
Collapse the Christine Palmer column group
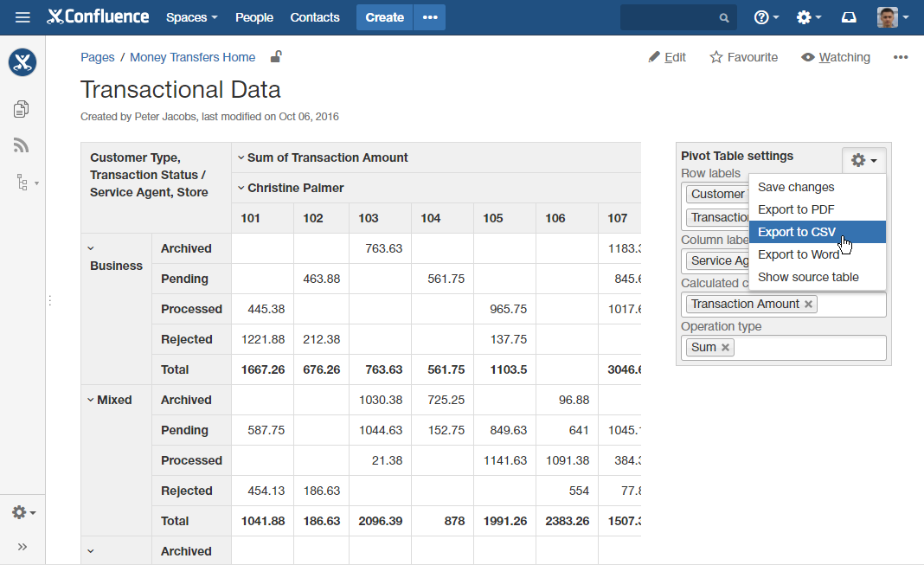(241, 188)
